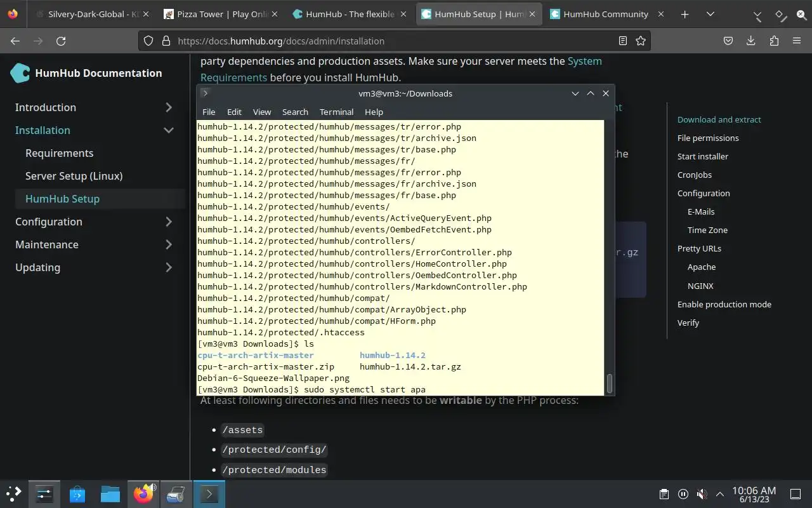
Task: Switch to the HumHub Community tab
Action: (x=606, y=14)
